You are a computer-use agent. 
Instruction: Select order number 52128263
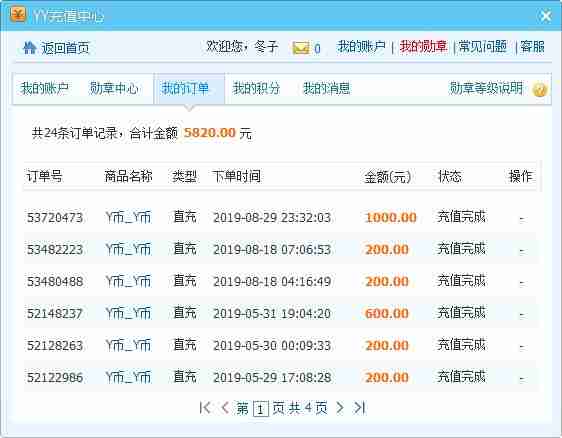pyautogui.click(x=55, y=346)
